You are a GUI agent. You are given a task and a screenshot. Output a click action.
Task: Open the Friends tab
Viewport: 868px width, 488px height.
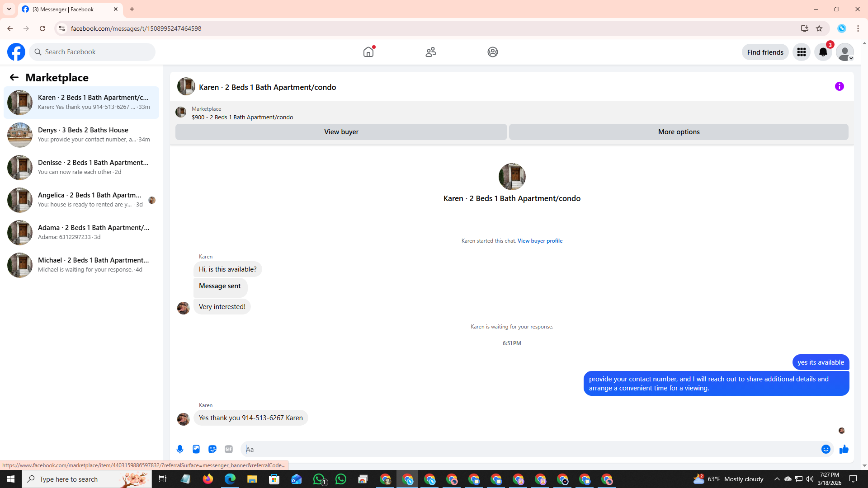coord(430,52)
